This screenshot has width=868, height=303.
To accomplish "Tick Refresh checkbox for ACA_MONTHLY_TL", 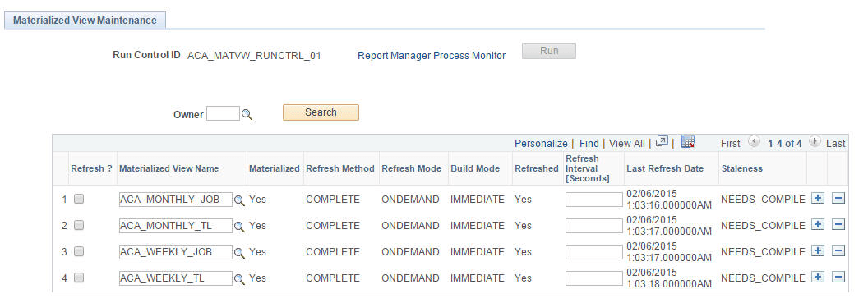I will point(79,225).
